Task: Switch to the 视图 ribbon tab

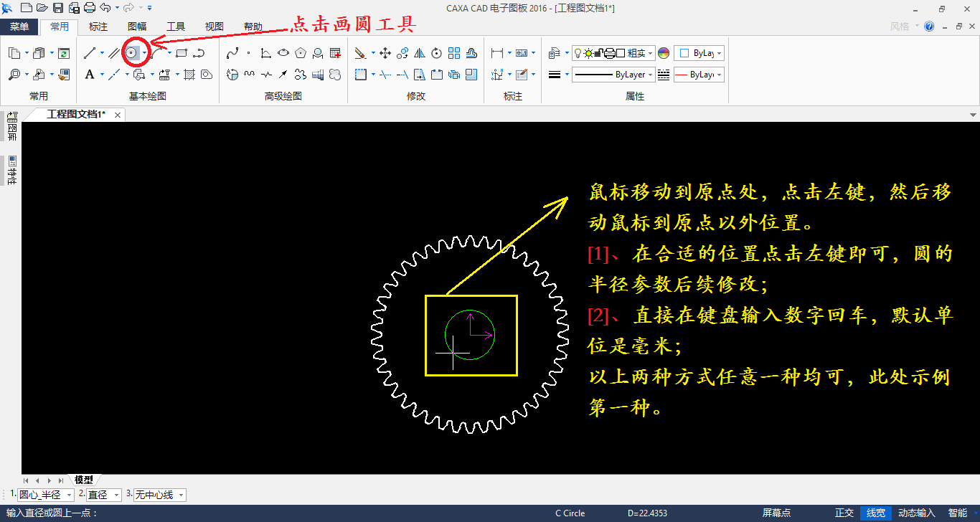Action: coord(215,27)
